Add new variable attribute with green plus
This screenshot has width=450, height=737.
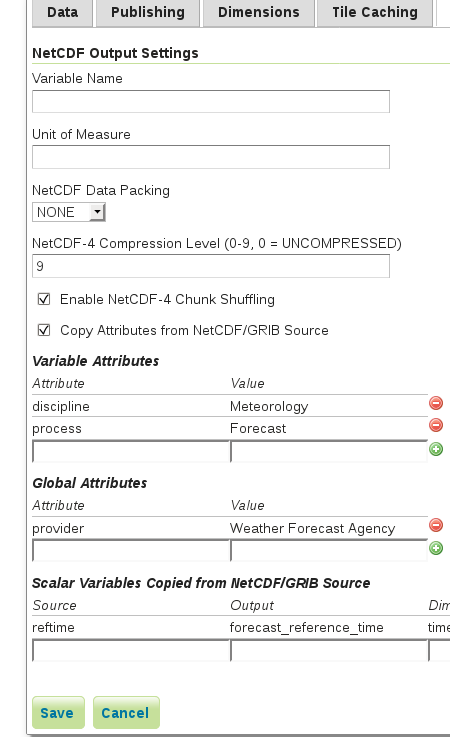coord(436,449)
